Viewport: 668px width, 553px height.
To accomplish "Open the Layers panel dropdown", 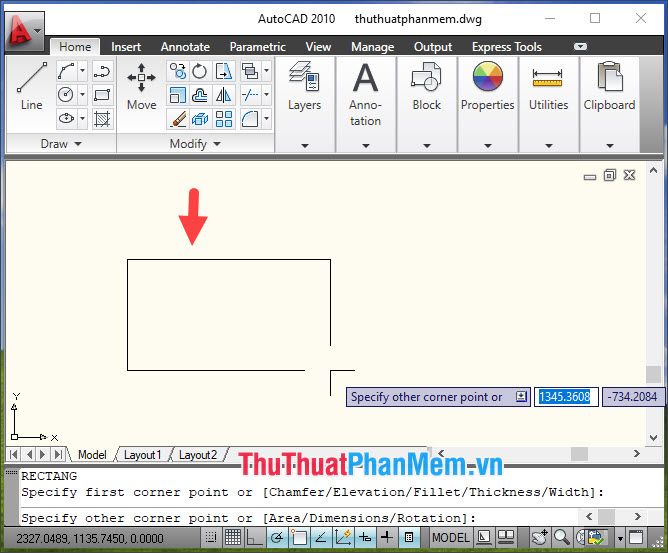I will point(305,146).
